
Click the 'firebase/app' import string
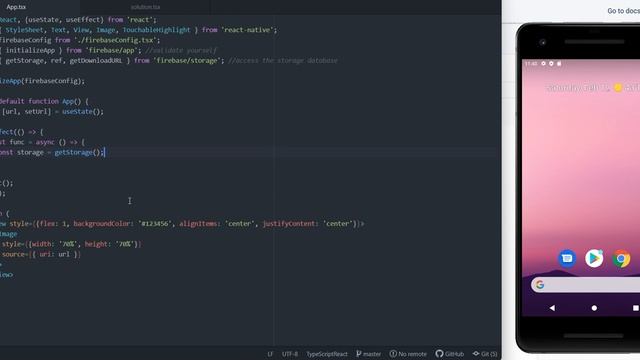pos(113,50)
